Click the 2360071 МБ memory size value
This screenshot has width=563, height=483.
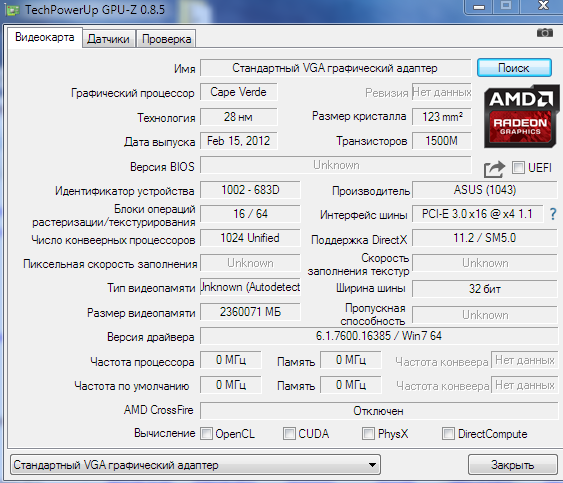click(250, 312)
